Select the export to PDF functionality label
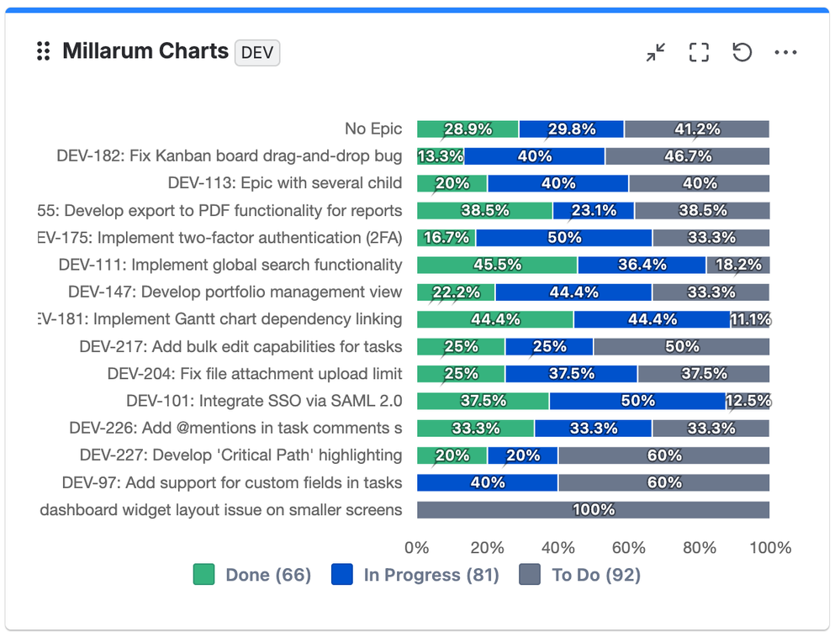Screen dimensions: 840x642 tap(219, 210)
